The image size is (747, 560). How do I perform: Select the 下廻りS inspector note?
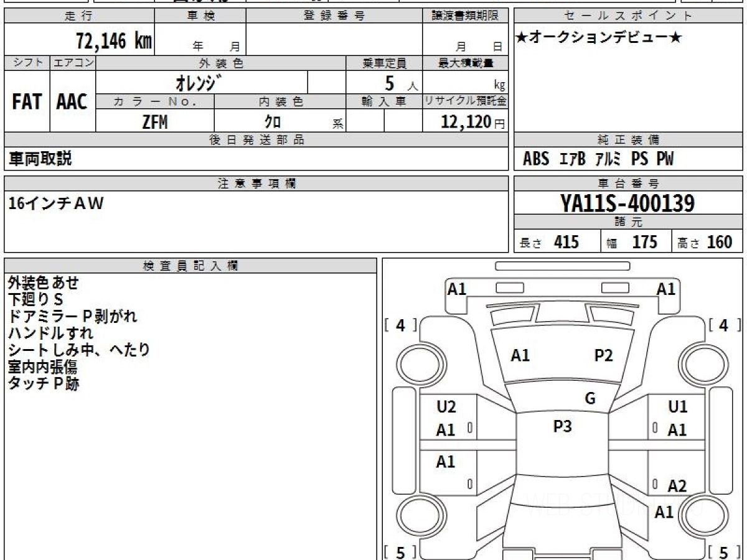coord(36,300)
